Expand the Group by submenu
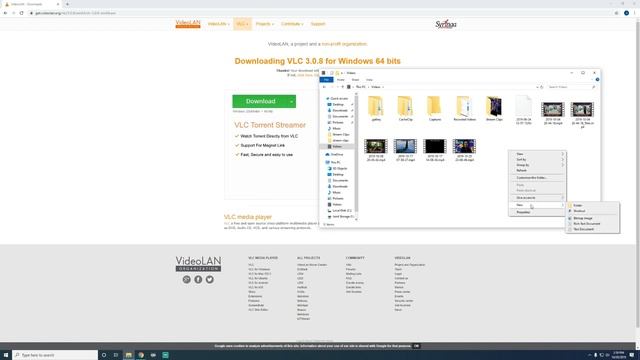 click(537, 165)
